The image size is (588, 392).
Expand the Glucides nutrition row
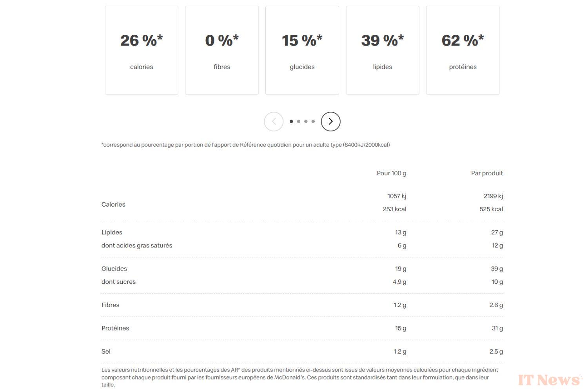click(x=114, y=269)
